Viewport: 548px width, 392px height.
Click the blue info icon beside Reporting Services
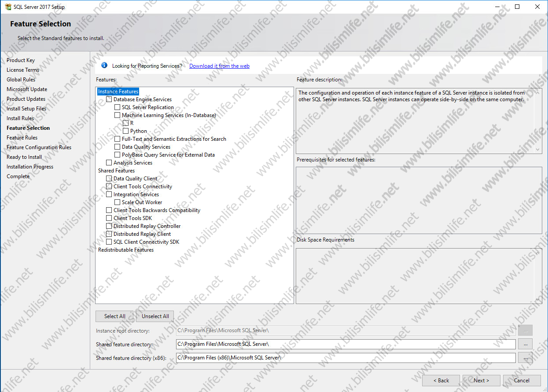click(x=104, y=66)
